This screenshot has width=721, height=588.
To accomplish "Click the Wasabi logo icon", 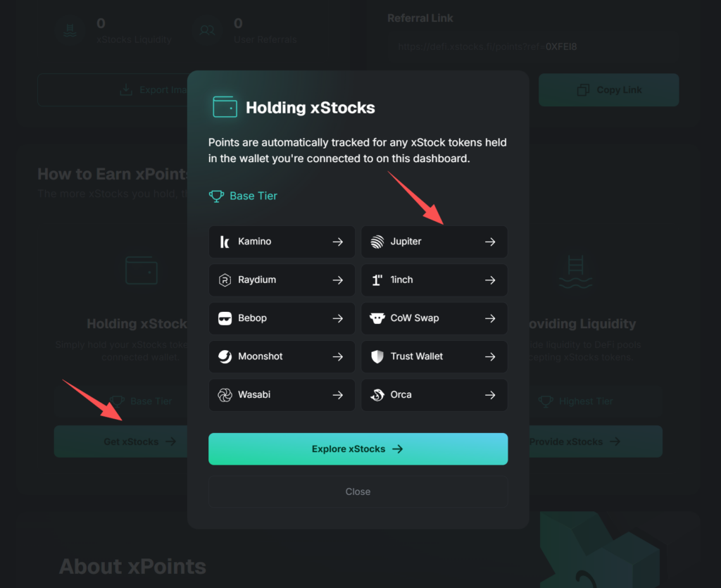I will click(x=225, y=395).
